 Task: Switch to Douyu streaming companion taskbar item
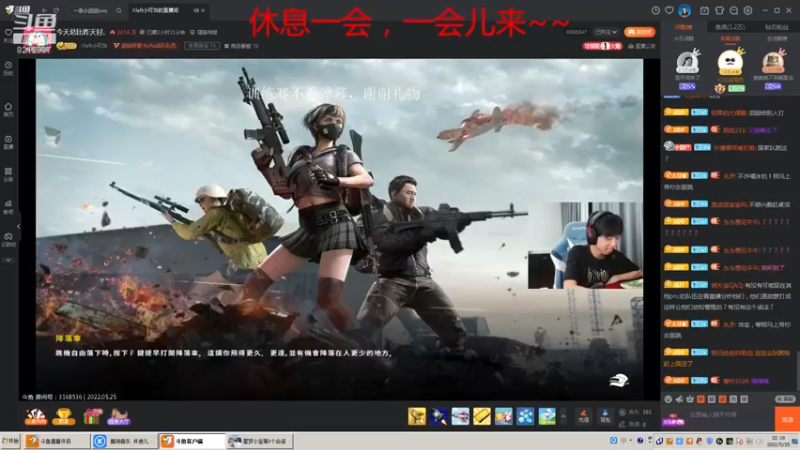click(57, 441)
